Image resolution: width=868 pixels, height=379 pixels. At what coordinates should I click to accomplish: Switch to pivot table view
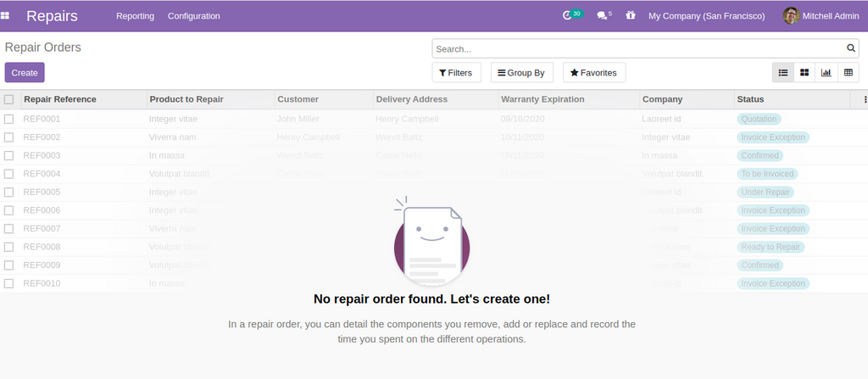click(x=847, y=73)
